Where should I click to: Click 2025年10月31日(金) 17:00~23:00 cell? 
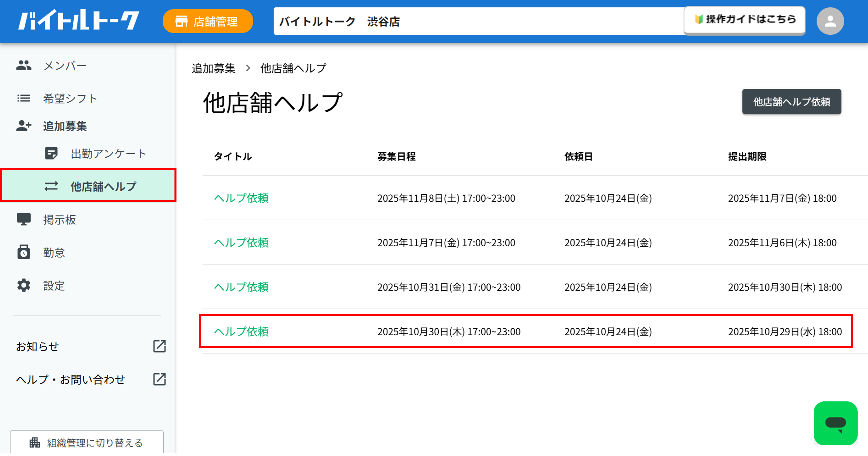(449, 287)
